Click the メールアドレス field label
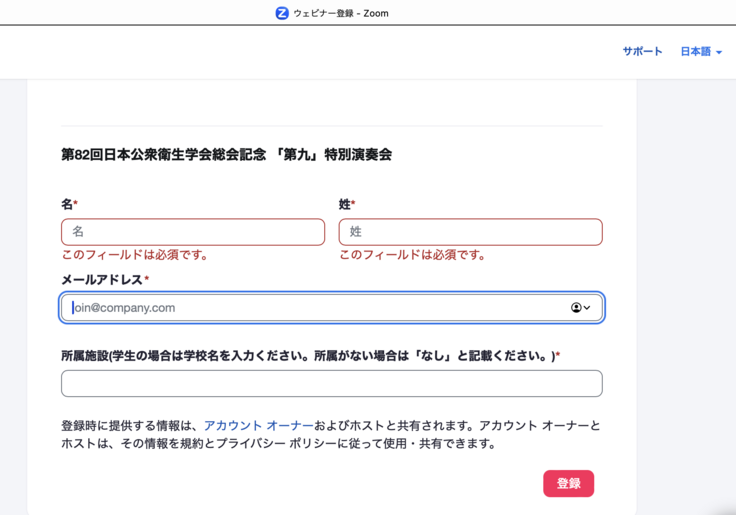 (x=102, y=280)
